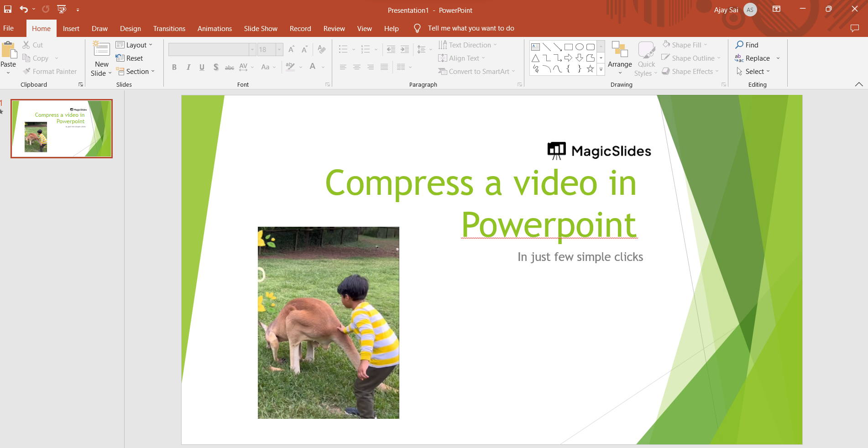This screenshot has width=868, height=448.
Task: Toggle Bold formatting
Action: pos(174,68)
